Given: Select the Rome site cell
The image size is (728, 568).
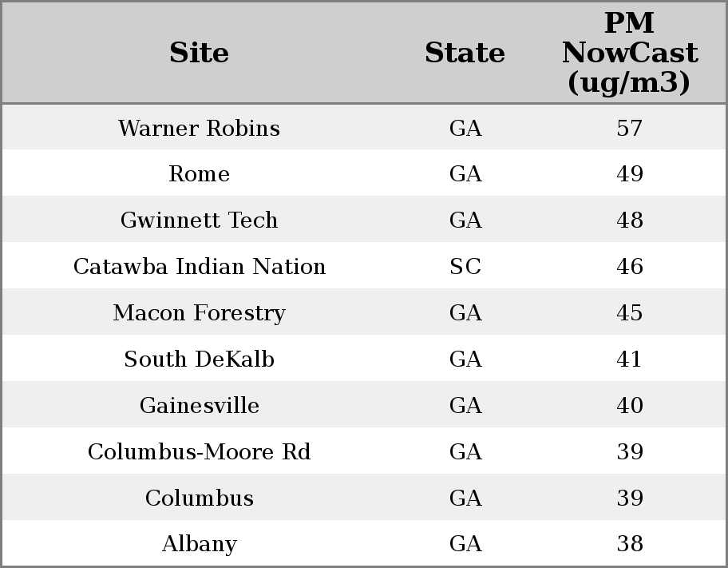Looking at the screenshot, I should click(199, 174).
